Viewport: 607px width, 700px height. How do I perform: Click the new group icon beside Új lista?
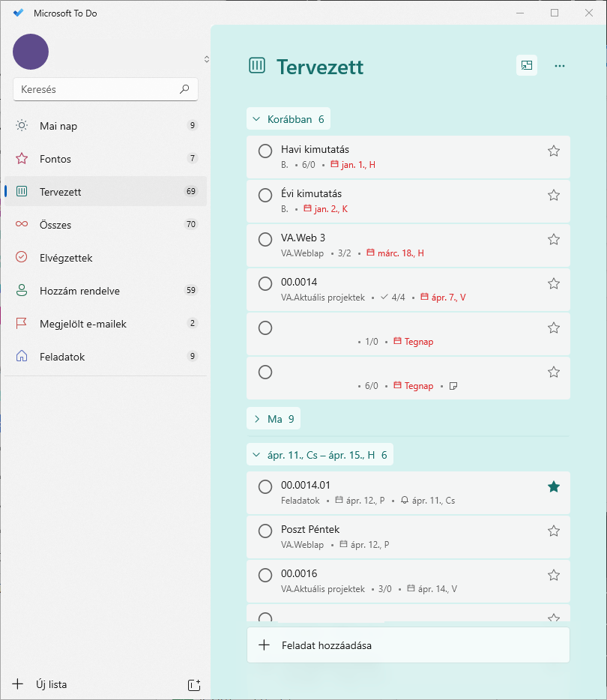(x=193, y=684)
